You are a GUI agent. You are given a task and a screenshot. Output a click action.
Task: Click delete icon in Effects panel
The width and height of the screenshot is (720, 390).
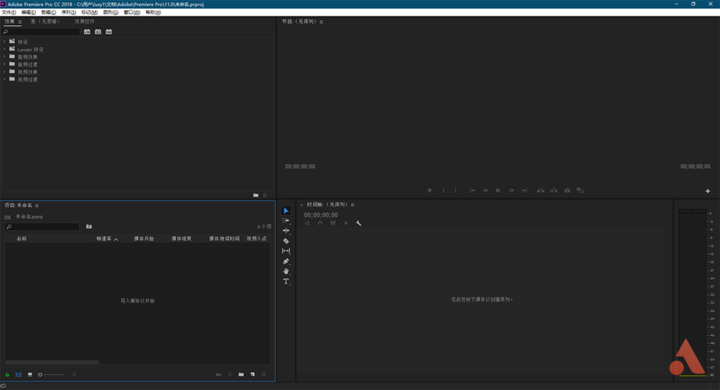point(265,195)
